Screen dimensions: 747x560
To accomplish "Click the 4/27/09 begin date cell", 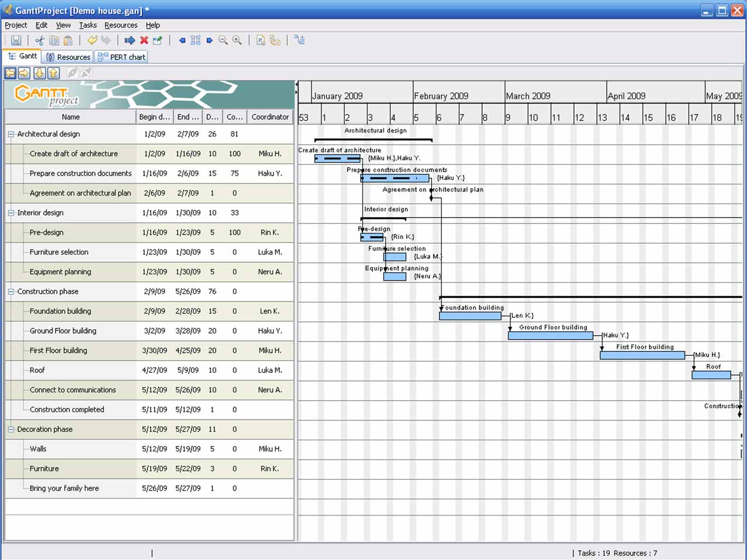I will [x=155, y=370].
